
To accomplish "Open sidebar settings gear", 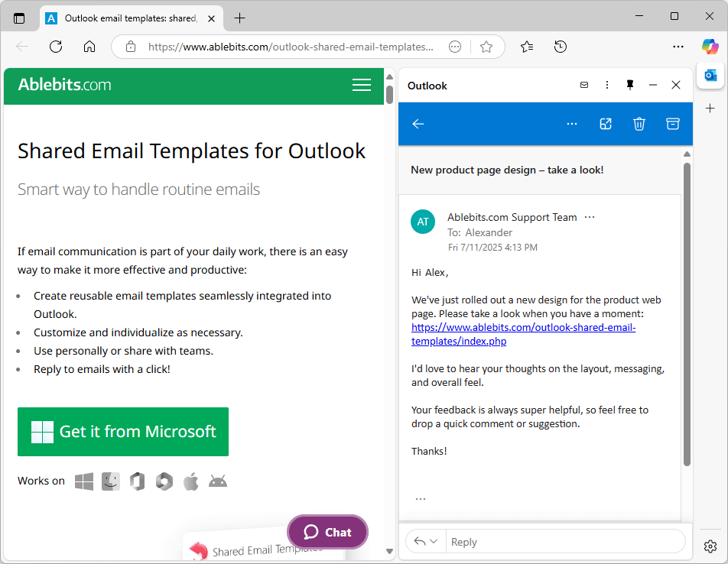I will [x=710, y=546].
